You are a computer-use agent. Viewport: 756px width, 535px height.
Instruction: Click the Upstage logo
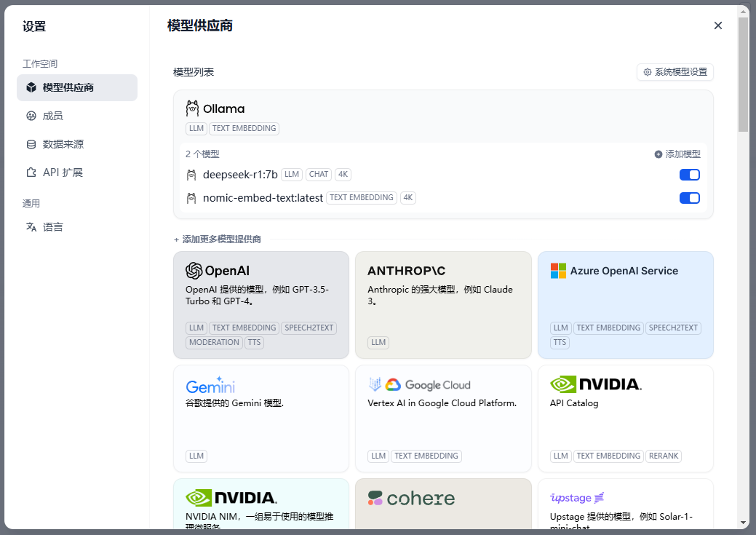coord(577,497)
